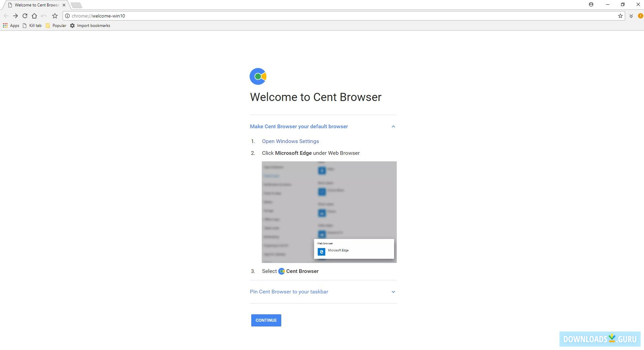Restore down the browser window
The image size is (644, 350).
[x=623, y=4]
